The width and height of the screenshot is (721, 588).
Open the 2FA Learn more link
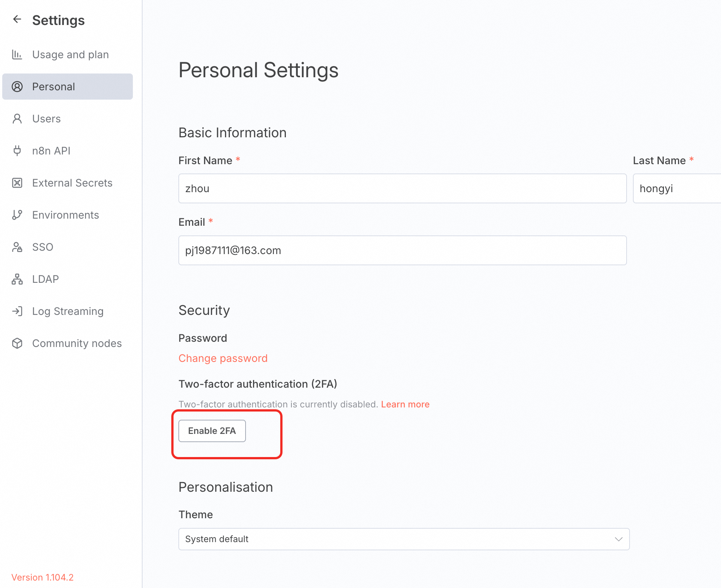(x=405, y=404)
